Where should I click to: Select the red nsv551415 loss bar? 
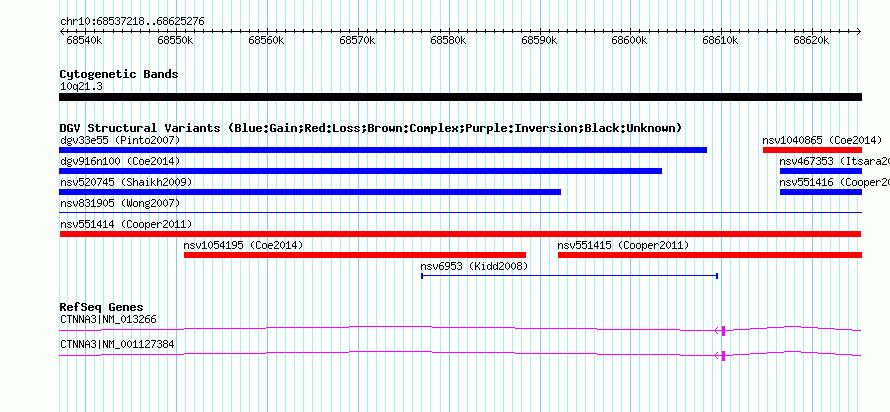[710, 255]
